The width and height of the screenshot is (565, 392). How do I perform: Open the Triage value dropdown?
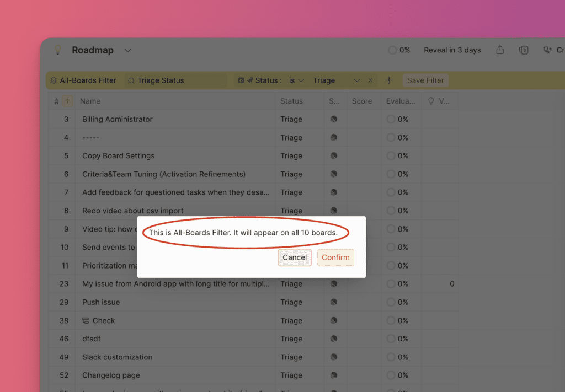(x=336, y=80)
